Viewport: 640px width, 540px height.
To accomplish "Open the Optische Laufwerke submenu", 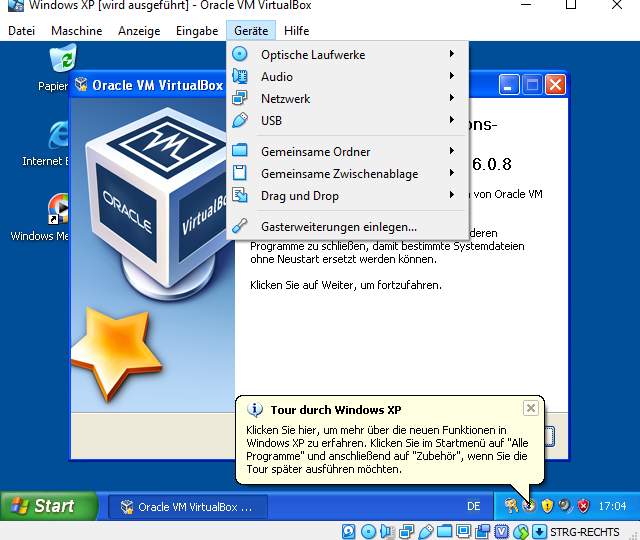I will (x=347, y=54).
